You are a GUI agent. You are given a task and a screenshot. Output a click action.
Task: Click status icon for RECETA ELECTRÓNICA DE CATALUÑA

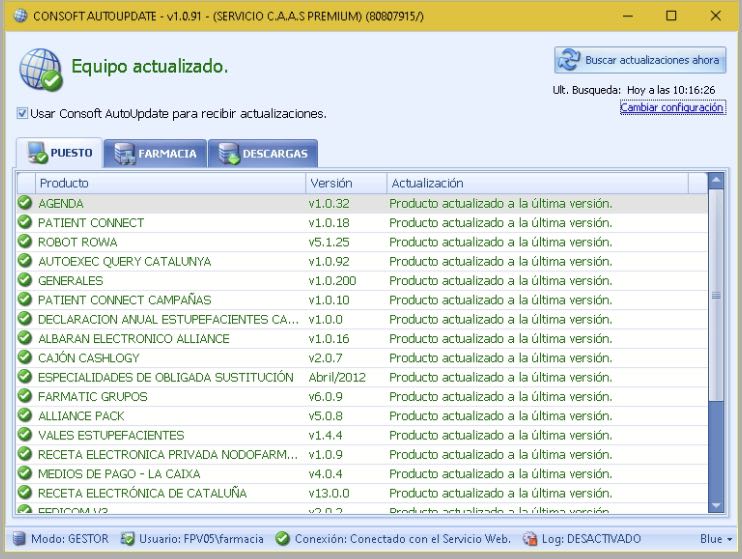[x=25, y=493]
